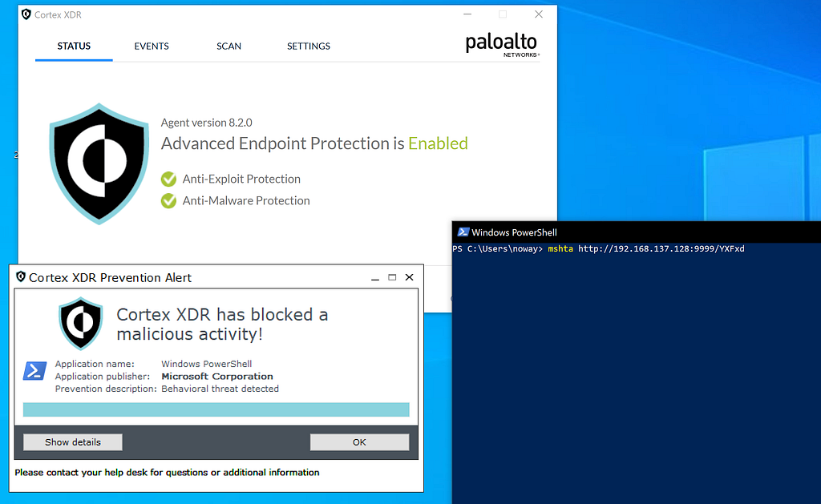This screenshot has height=504, width=821.
Task: Click the 'Behavioral threat detected' description
Action: pos(220,389)
